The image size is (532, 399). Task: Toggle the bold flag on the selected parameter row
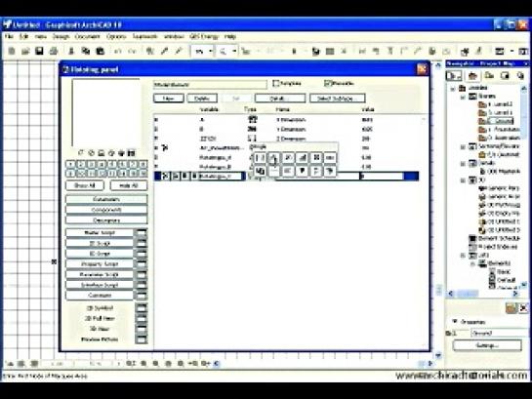point(185,176)
